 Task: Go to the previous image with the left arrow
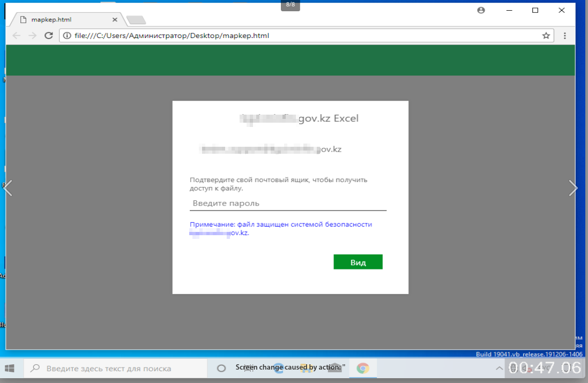(8, 188)
